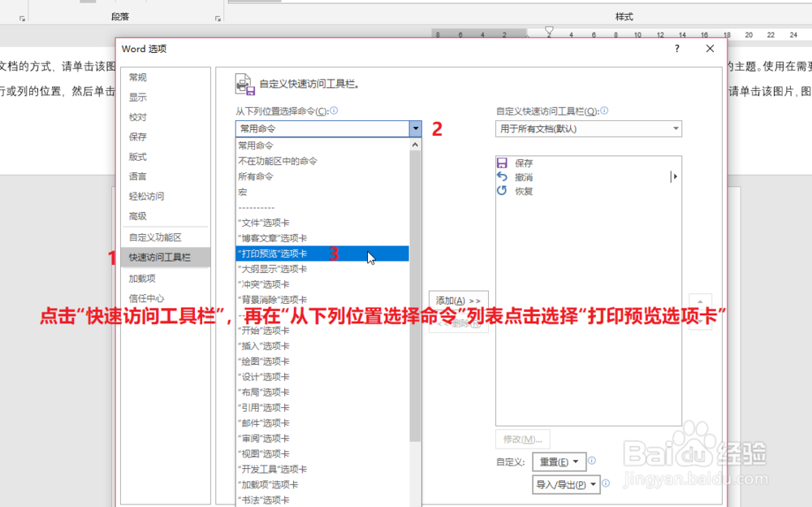This screenshot has height=507, width=812.
Task: Pick “审阅”选项卡 from the list
Action: [x=322, y=439]
